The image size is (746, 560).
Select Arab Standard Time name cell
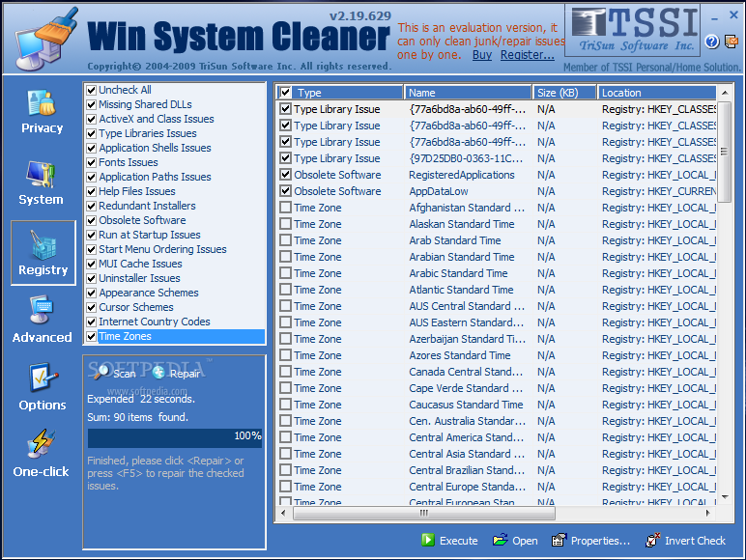click(455, 240)
